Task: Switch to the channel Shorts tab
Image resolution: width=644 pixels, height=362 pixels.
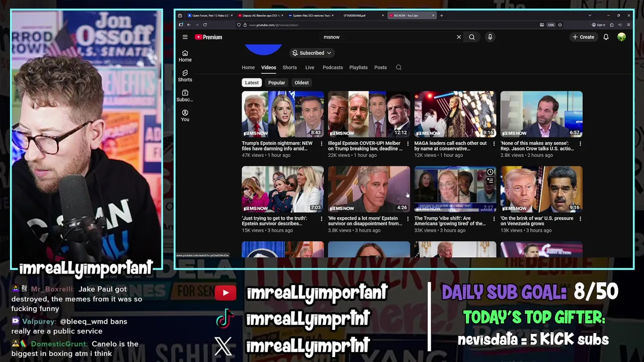Action: (x=289, y=67)
